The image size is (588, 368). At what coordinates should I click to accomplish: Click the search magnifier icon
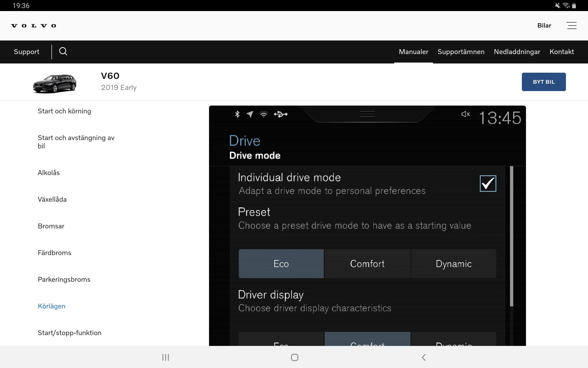[x=63, y=51]
